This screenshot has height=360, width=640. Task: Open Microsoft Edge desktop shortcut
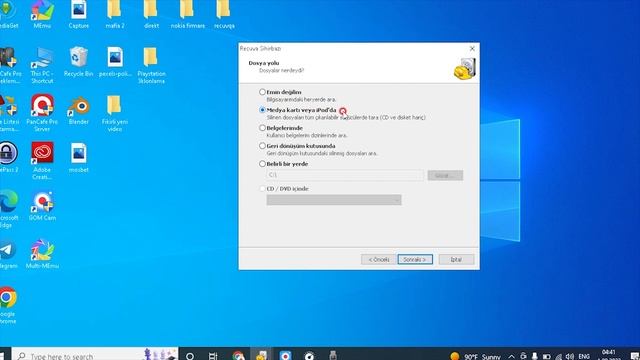coord(7,209)
